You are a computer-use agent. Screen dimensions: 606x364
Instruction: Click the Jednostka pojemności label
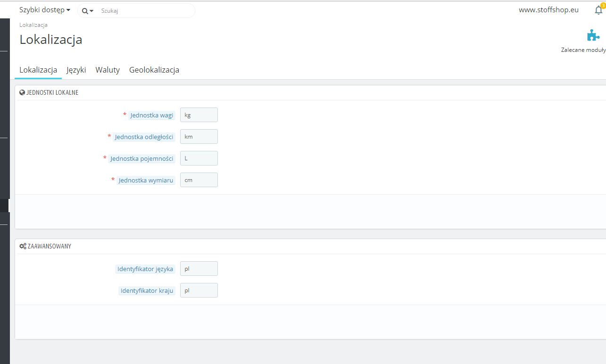point(142,158)
